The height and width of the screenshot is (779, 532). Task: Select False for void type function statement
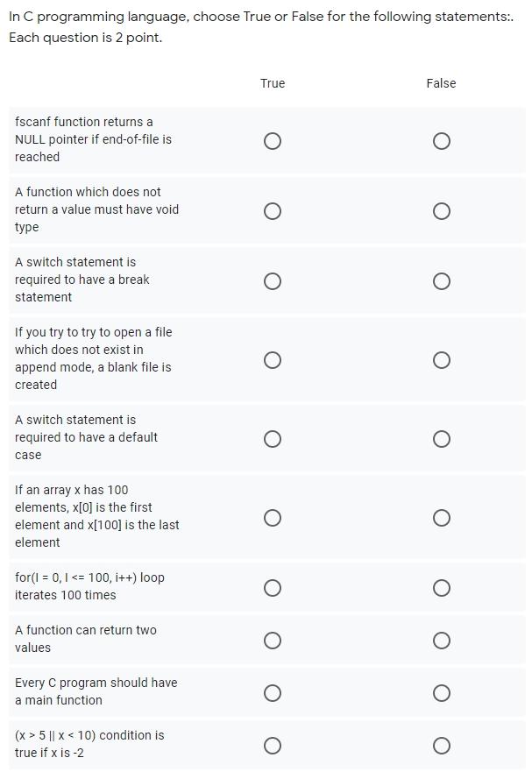click(441, 211)
